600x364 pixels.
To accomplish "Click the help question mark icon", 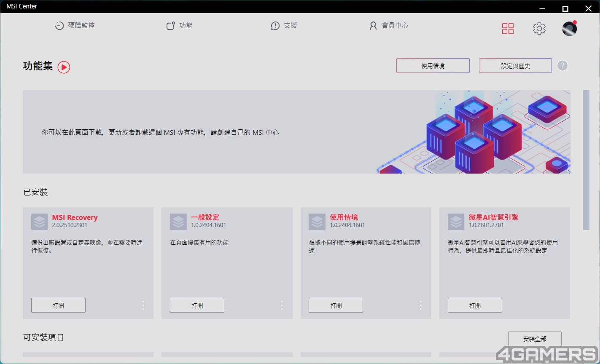I will pos(562,66).
